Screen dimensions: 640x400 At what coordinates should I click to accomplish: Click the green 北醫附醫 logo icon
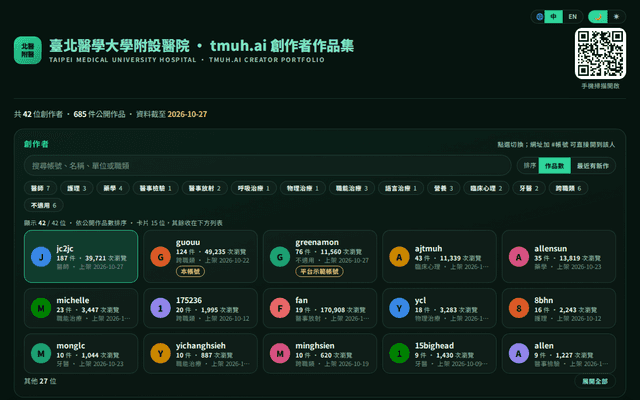point(28,50)
